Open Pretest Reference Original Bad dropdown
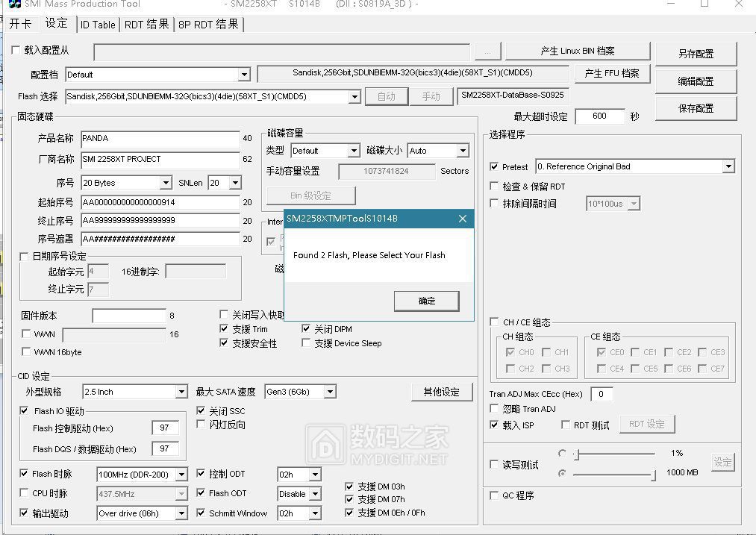 pos(728,166)
